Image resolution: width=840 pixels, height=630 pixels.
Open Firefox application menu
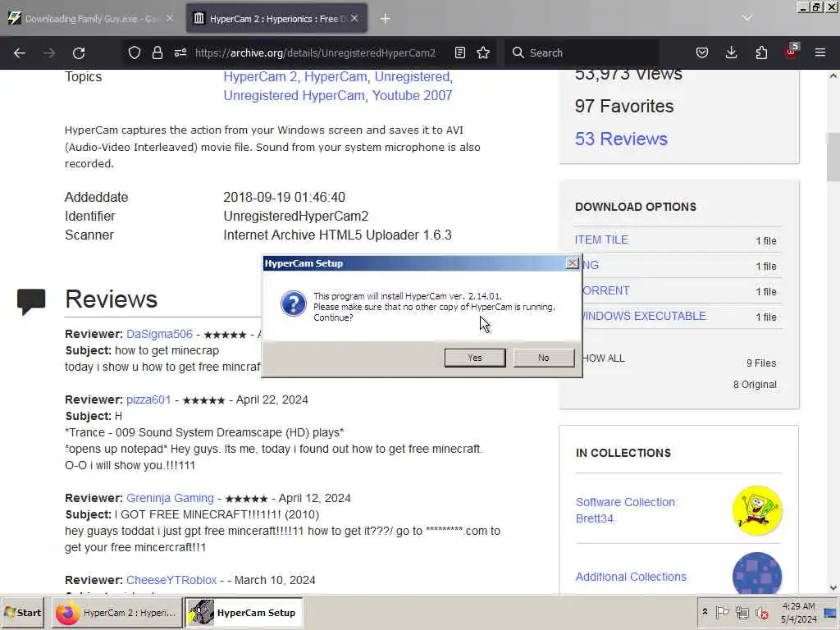(x=820, y=52)
